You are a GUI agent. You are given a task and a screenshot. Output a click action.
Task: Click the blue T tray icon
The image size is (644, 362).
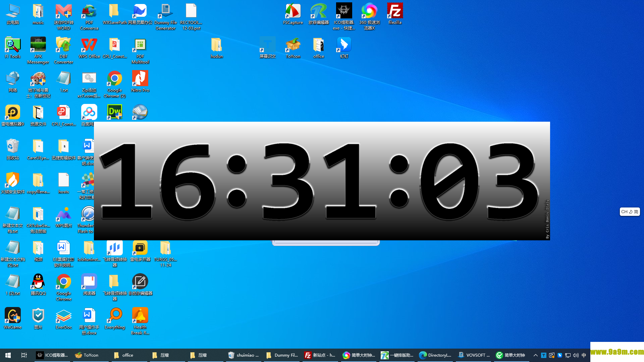tap(544, 355)
